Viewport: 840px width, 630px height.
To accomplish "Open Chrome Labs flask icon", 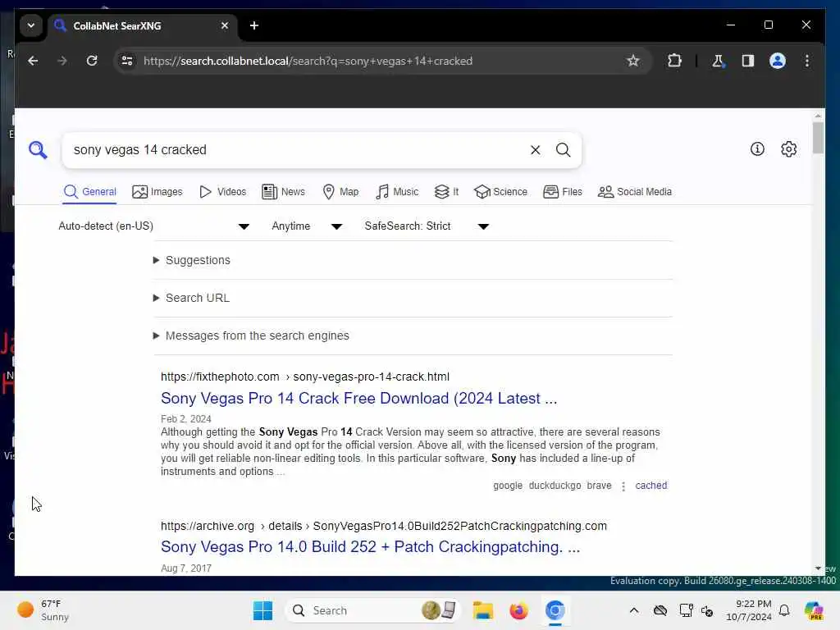I will click(x=718, y=61).
